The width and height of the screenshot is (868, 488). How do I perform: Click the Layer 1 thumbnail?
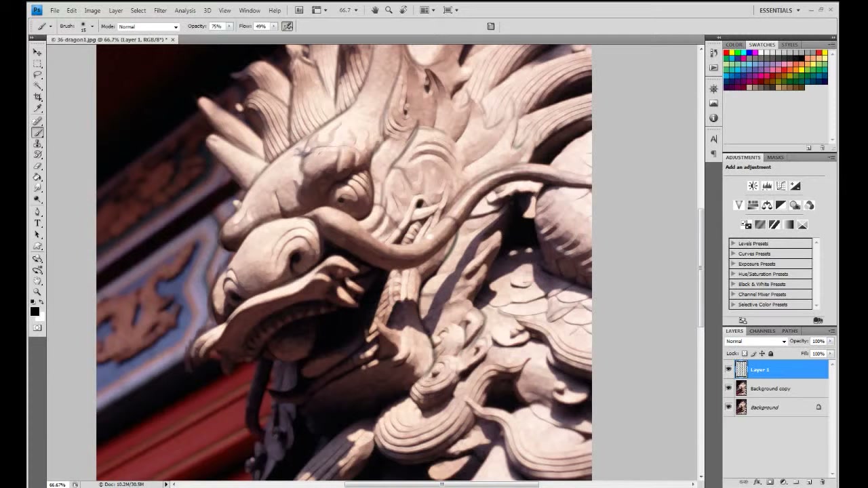click(x=741, y=369)
